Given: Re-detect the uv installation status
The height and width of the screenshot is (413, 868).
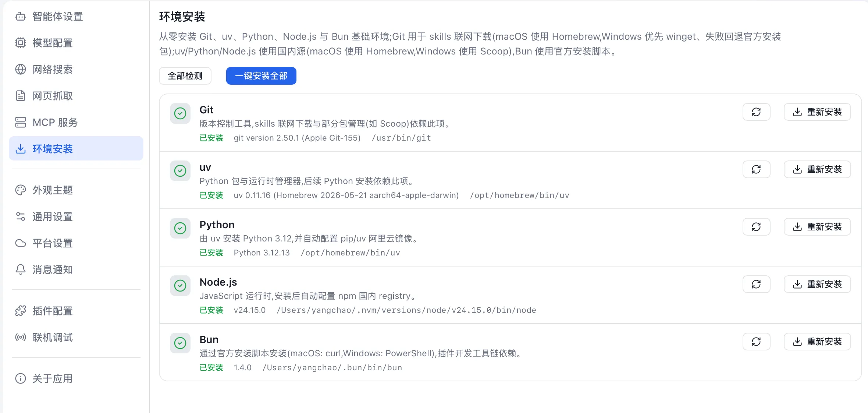Looking at the screenshot, I should click(x=756, y=169).
